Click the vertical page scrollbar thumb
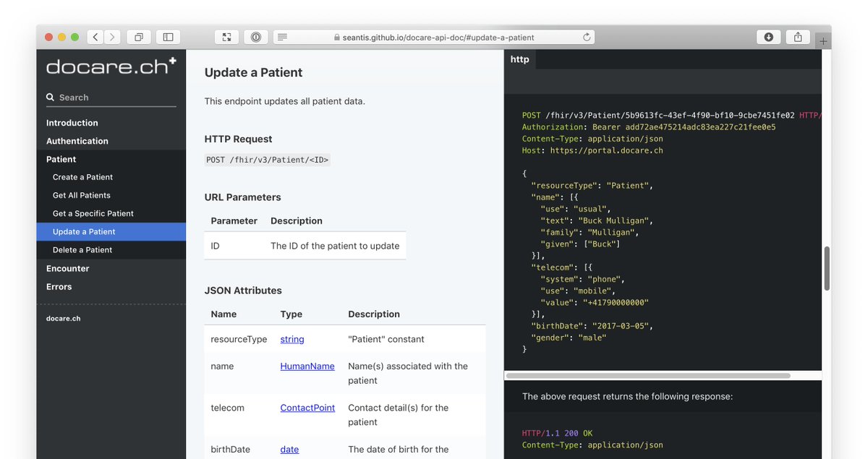This screenshot has width=868, height=459. point(827,268)
